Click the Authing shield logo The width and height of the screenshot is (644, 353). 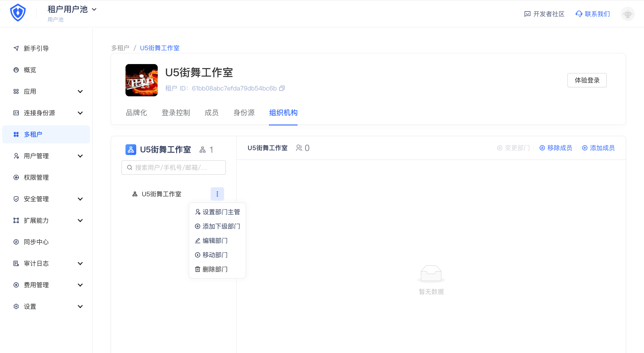[x=18, y=13]
